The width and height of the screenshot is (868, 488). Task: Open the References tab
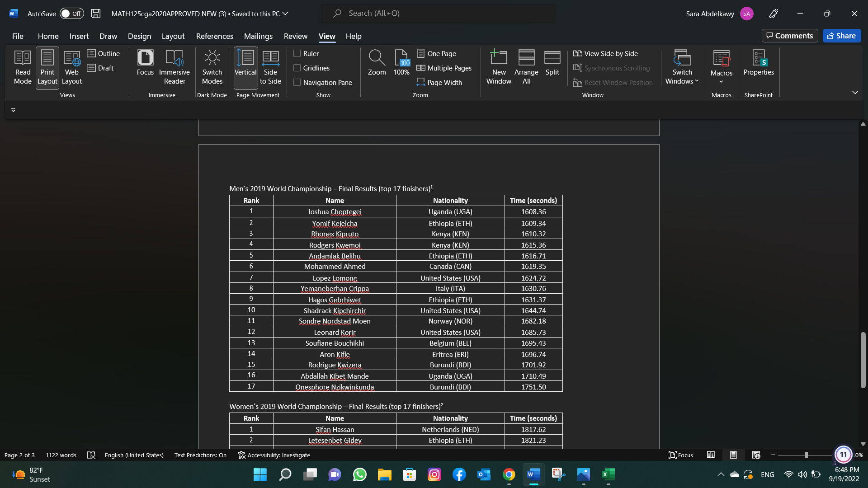click(214, 36)
